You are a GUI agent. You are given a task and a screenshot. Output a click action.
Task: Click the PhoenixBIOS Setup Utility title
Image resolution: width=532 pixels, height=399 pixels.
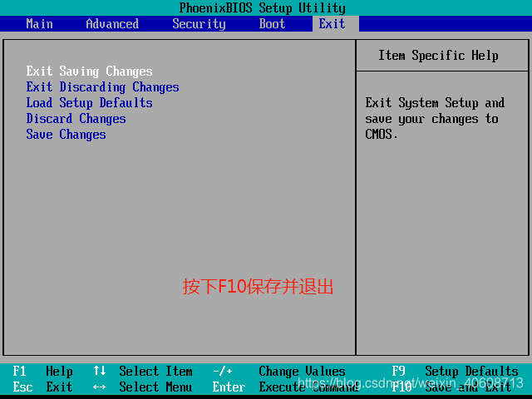(263, 8)
